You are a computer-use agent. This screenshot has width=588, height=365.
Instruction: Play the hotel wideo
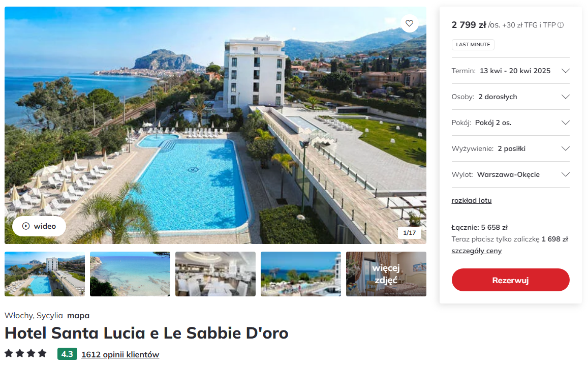click(x=39, y=226)
